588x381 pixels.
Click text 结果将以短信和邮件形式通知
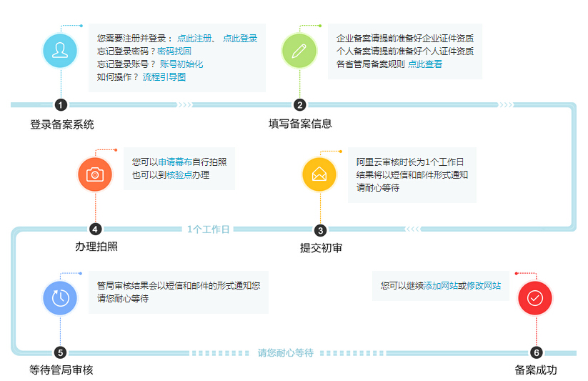point(412,175)
